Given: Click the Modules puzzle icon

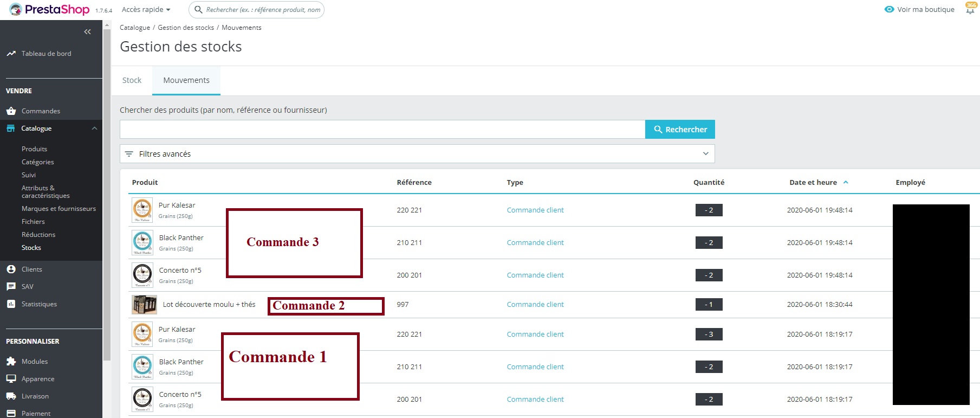Looking at the screenshot, I should coord(11,362).
